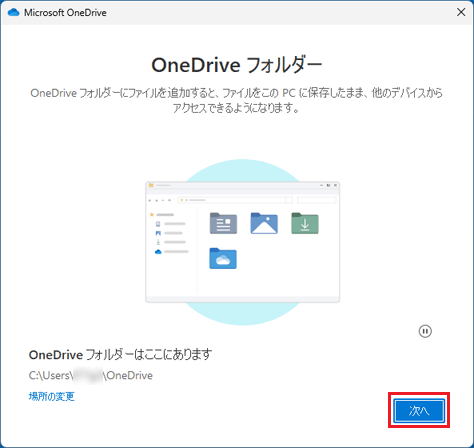Click the blue pictures folder icon in illustration
The height and width of the screenshot is (448, 474).
pos(264,223)
